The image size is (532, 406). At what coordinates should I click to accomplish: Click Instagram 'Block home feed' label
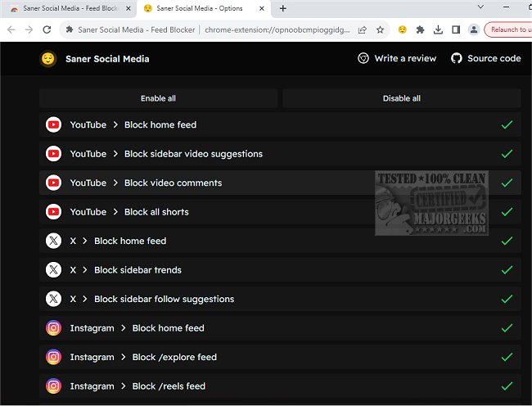pos(169,328)
